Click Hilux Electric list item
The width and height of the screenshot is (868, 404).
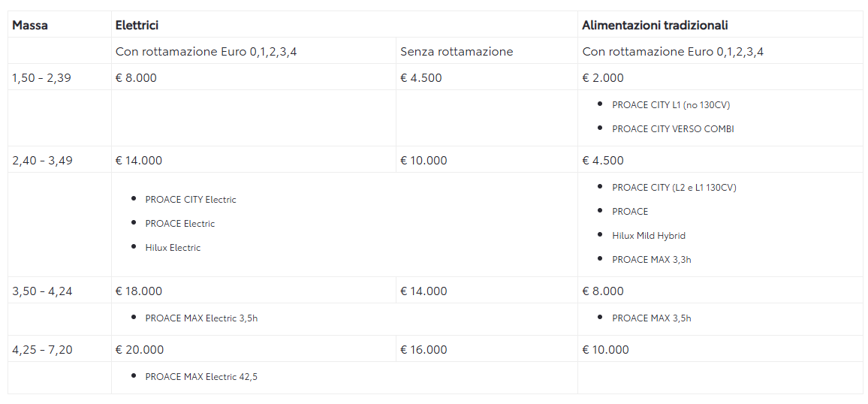coord(173,247)
